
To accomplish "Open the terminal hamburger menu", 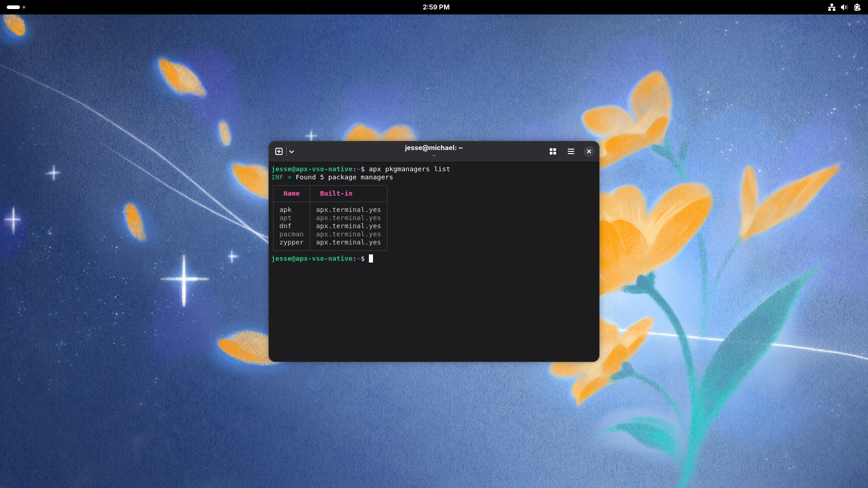I will click(571, 151).
